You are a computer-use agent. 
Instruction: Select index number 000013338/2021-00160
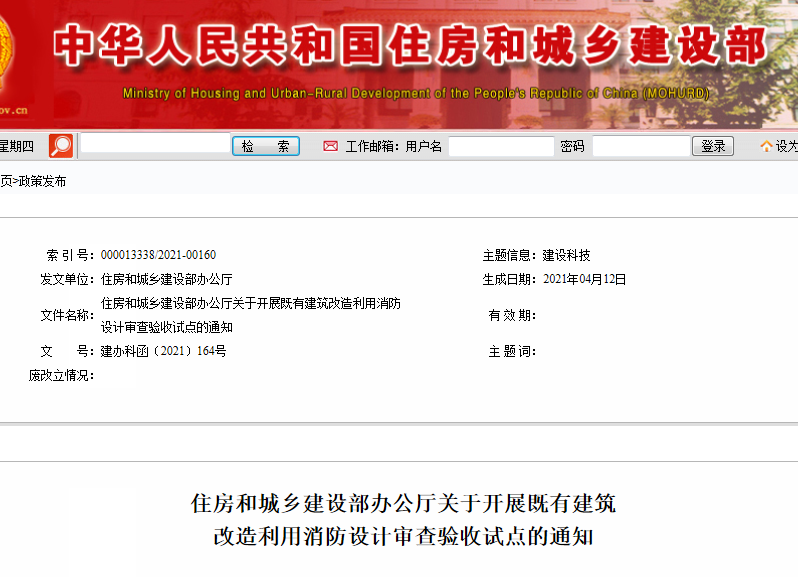tap(158, 255)
